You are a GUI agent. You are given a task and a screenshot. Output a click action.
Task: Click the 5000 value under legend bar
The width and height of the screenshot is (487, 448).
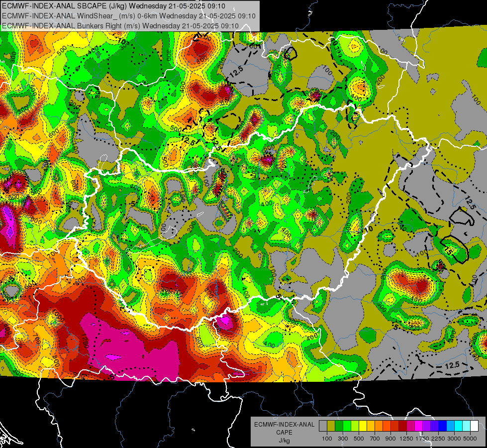click(470, 439)
